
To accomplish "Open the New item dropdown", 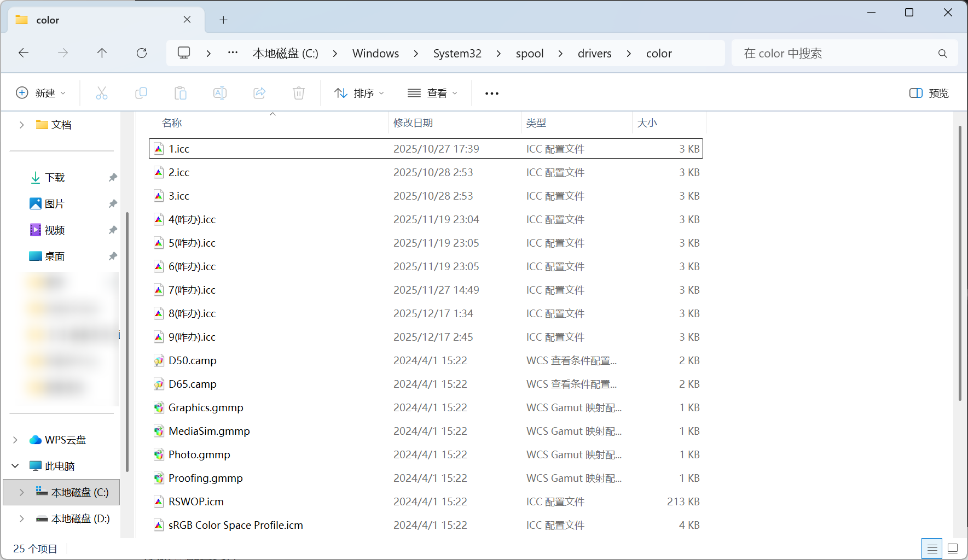I will pyautogui.click(x=41, y=93).
